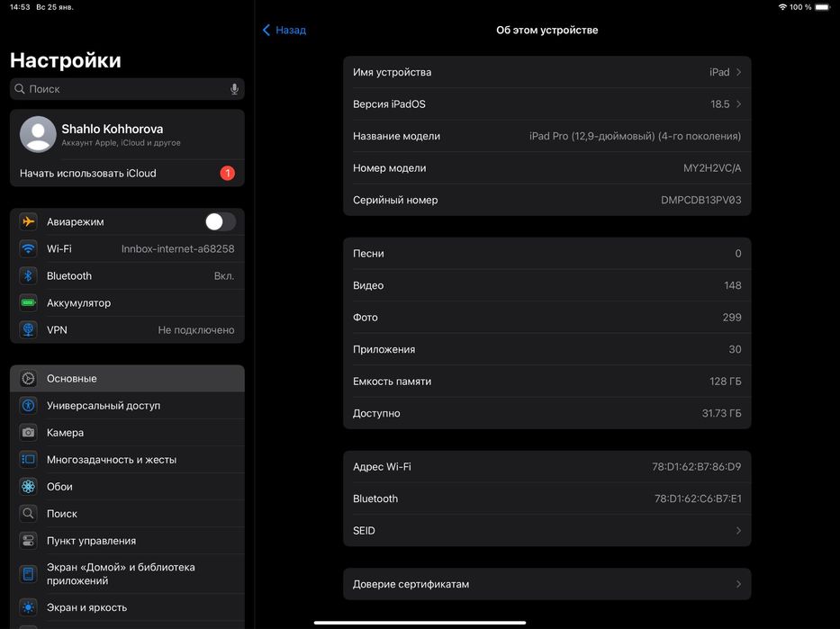Tap the VPN globe icon
This screenshot has width=840, height=629.
tap(29, 329)
